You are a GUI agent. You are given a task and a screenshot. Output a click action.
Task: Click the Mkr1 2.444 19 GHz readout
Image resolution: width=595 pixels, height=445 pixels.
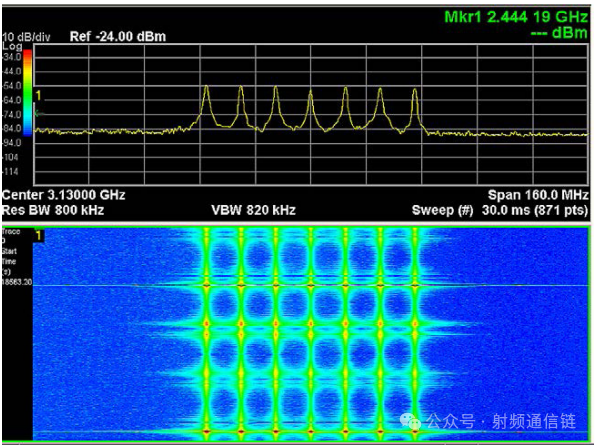[516, 17]
